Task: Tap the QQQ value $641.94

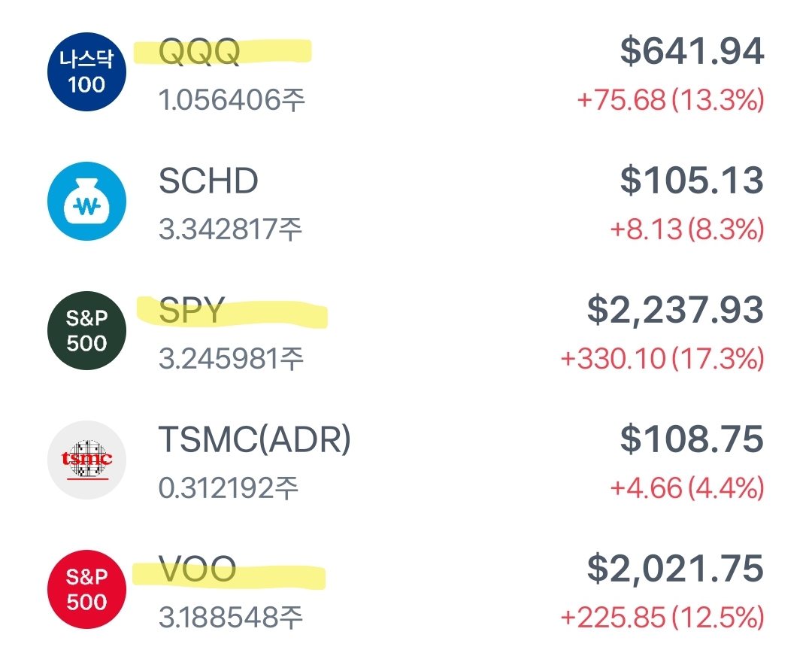Action: point(692,51)
